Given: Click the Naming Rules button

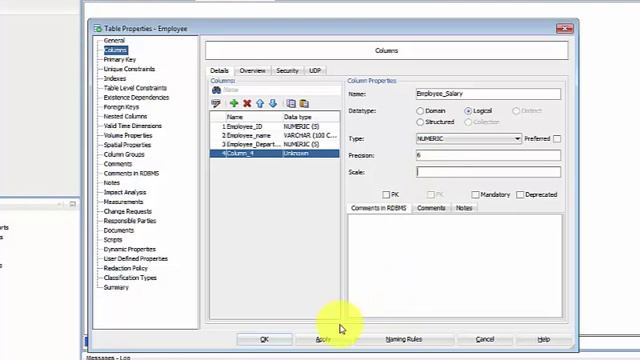Looking at the screenshot, I should click(x=404, y=339).
